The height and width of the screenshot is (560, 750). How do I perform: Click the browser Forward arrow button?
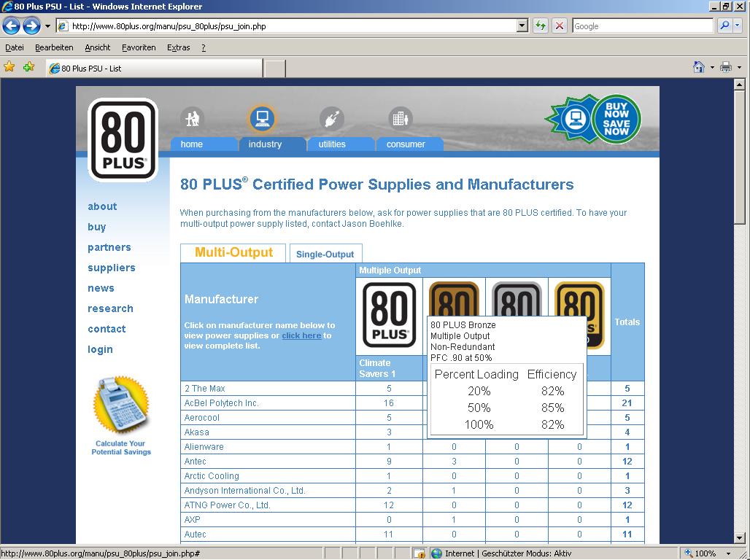(x=31, y=26)
